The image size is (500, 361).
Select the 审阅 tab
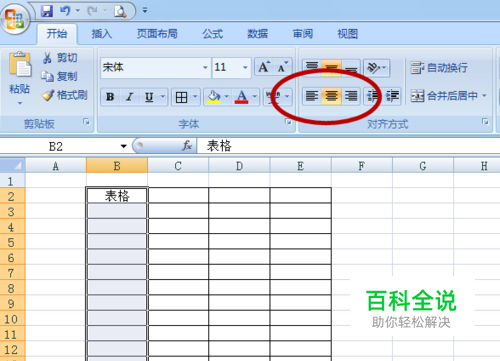[303, 34]
